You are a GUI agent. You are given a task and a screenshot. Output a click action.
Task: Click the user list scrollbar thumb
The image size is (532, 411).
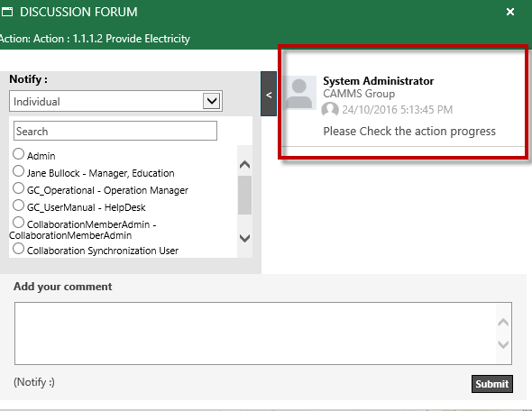coord(244,195)
